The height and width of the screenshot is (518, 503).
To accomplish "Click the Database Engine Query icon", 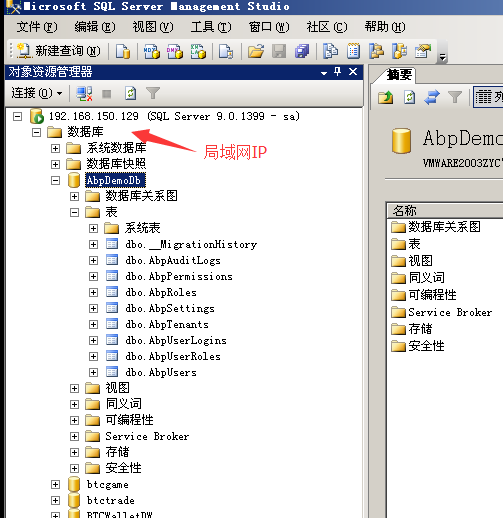I will coord(123,51).
